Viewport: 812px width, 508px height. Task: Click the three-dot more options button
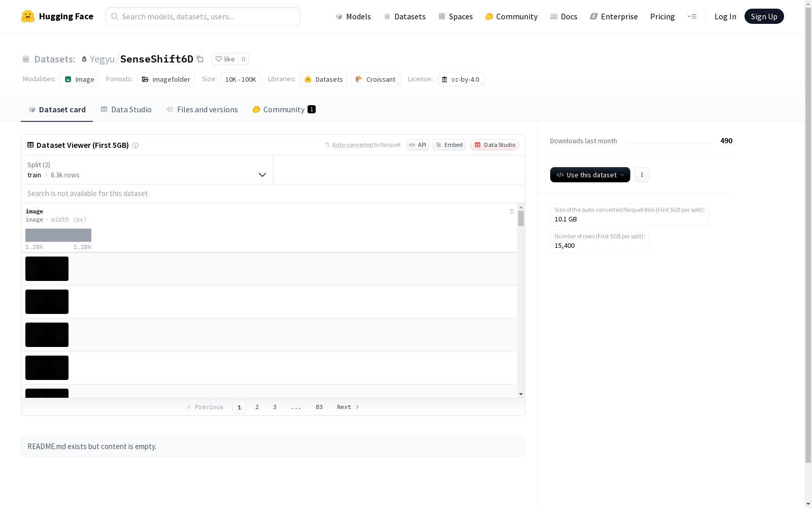(642, 175)
